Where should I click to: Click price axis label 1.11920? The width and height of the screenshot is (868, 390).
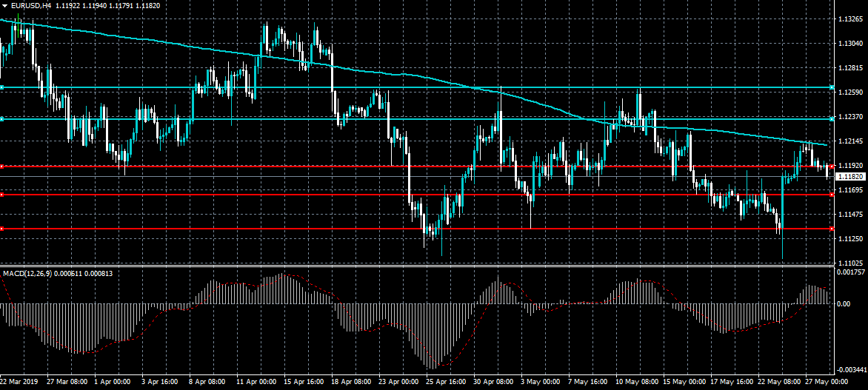pos(849,165)
